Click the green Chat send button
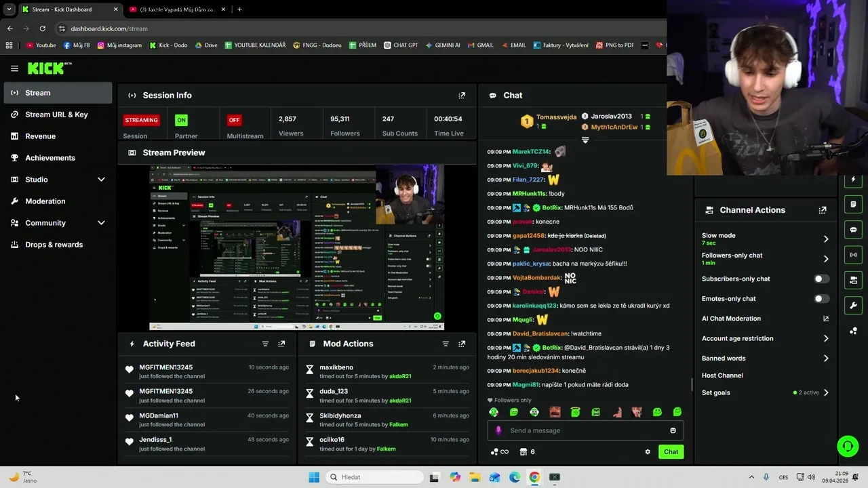 coord(671,451)
